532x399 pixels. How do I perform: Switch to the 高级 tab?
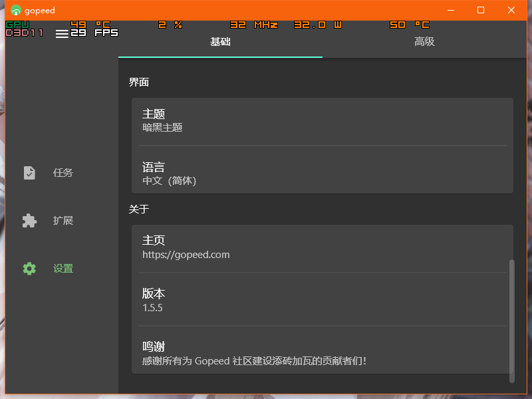(x=424, y=42)
